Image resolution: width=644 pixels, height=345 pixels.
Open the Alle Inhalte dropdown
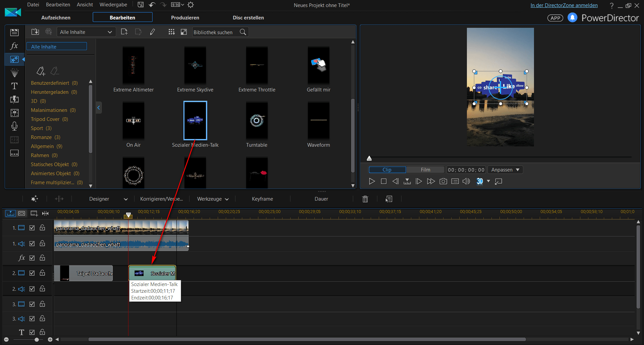click(86, 32)
